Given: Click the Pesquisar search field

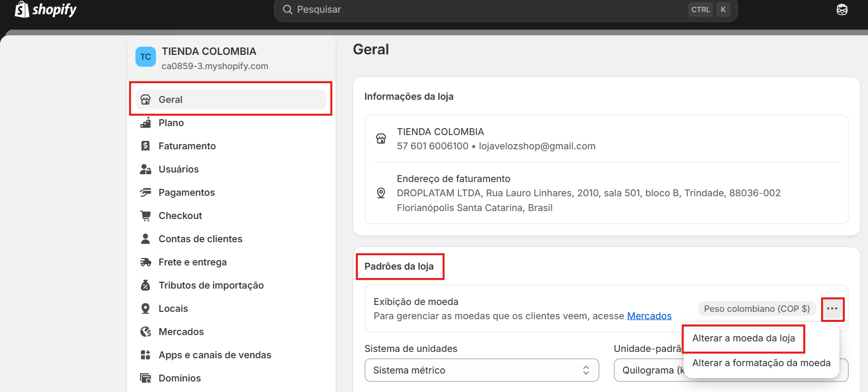Looking at the screenshot, I should click(x=505, y=9).
